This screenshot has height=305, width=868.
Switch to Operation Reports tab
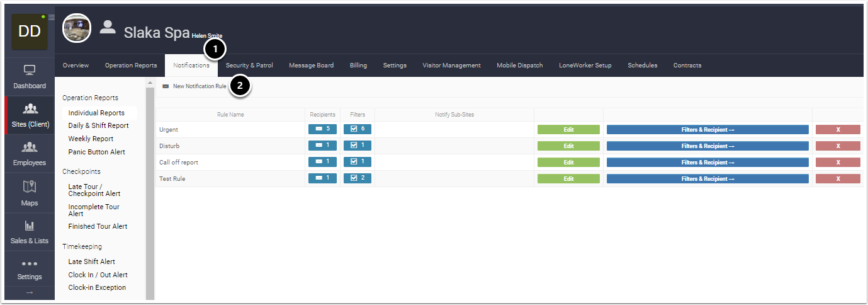pyautogui.click(x=131, y=66)
